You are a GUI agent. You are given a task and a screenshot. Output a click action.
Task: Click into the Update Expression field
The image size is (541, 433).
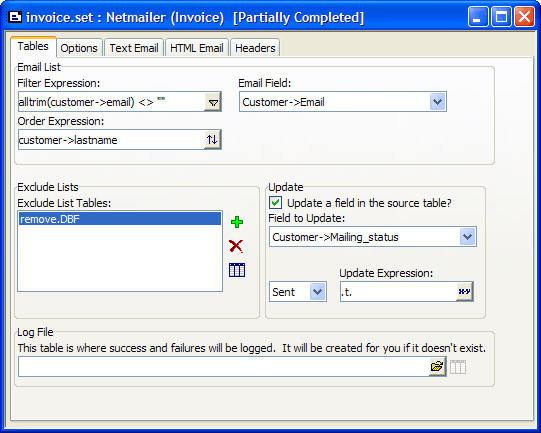(x=398, y=292)
